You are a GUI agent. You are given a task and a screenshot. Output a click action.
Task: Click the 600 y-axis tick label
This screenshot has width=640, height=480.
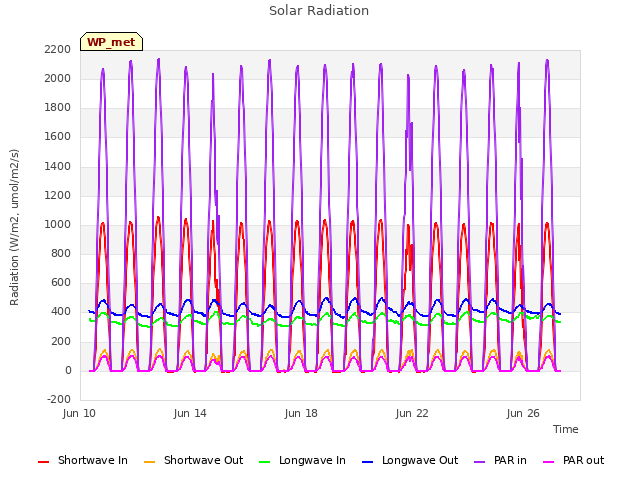point(61,283)
